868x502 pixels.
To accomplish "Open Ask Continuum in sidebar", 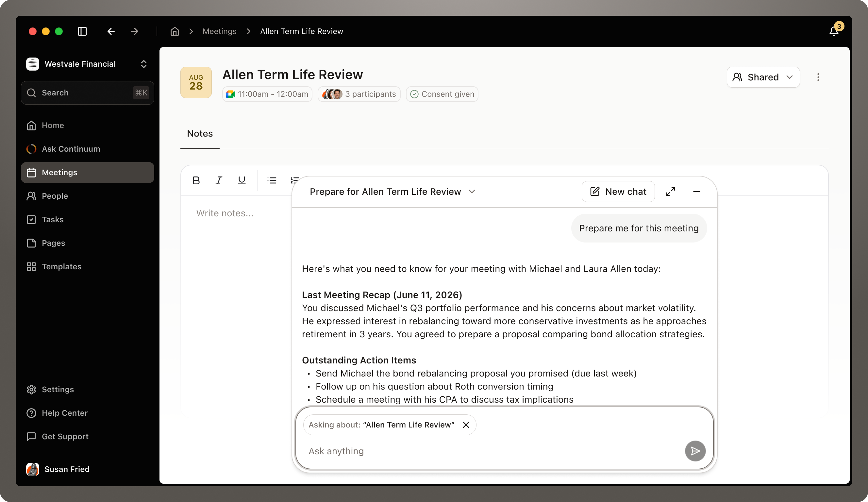I will 88,149.
